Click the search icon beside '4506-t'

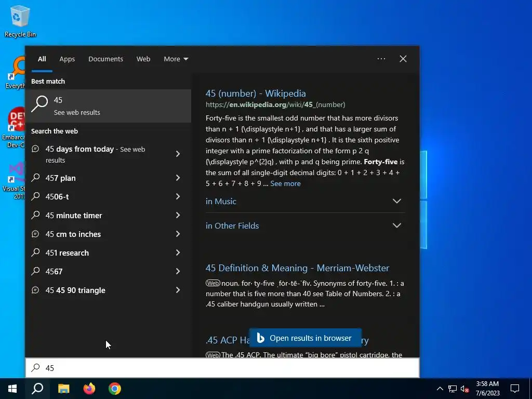pos(36,196)
